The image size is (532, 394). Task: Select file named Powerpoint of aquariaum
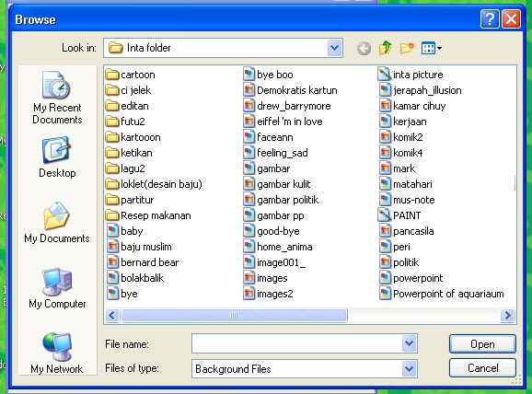[442, 294]
